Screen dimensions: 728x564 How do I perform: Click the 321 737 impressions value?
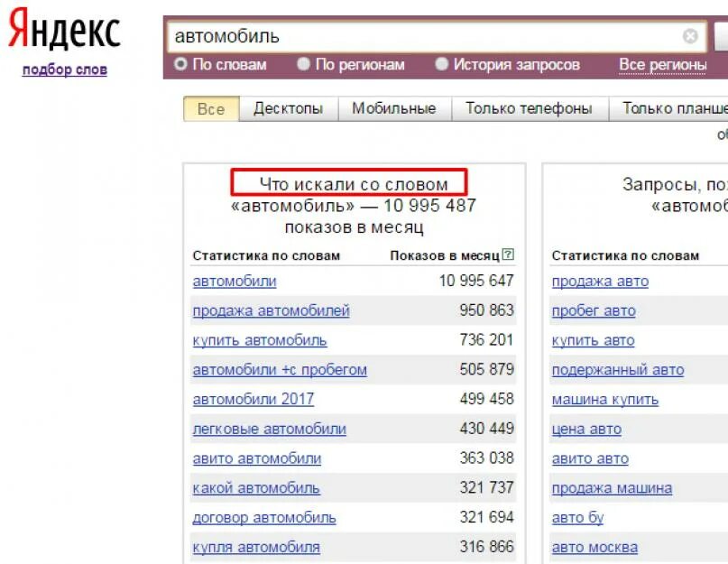pos(486,487)
